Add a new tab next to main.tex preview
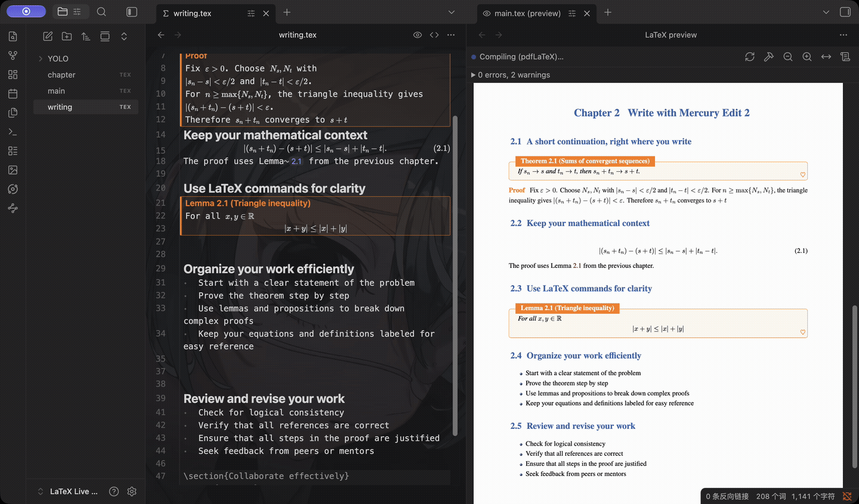 [x=608, y=13]
